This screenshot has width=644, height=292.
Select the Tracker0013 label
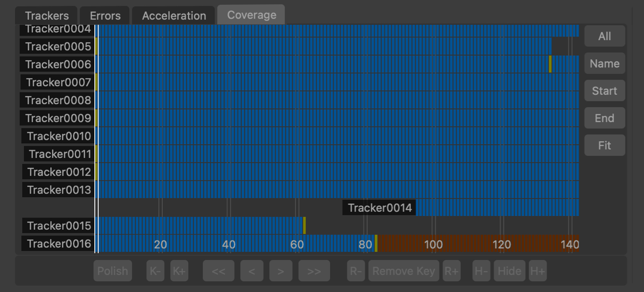point(58,190)
